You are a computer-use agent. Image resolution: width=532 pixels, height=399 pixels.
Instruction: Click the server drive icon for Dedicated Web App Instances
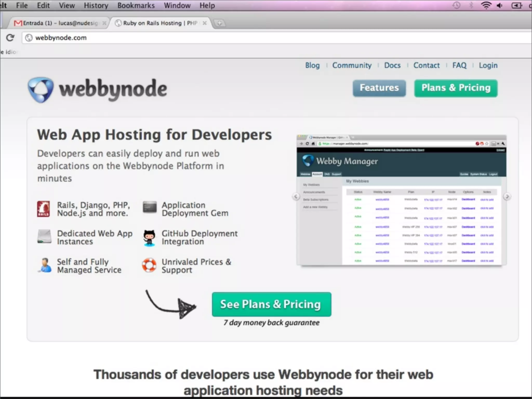tap(44, 236)
